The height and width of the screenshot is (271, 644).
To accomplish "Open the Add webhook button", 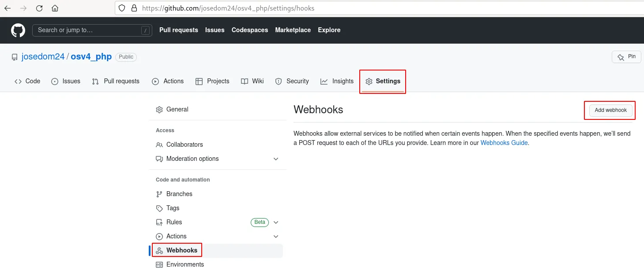I will tap(610, 110).
